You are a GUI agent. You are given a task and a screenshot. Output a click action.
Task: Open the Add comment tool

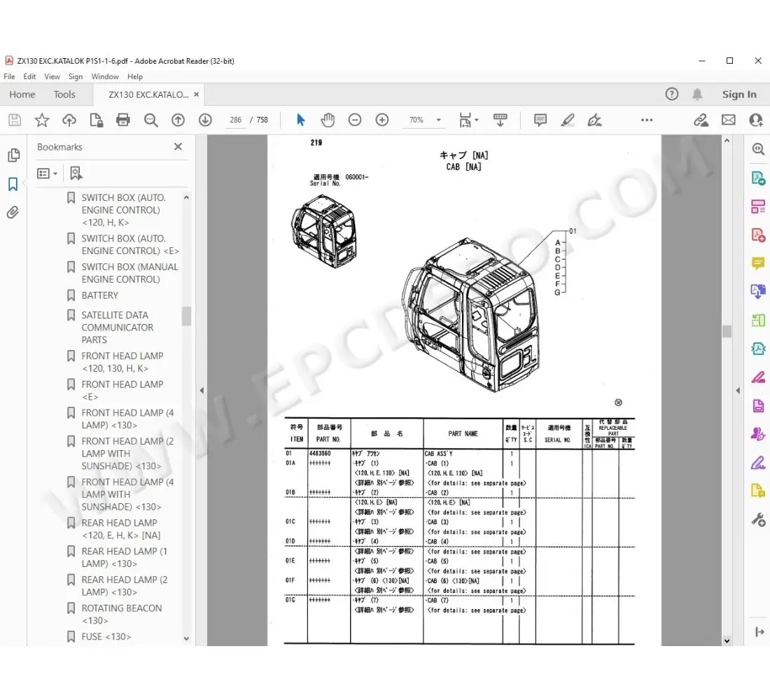pos(540,120)
